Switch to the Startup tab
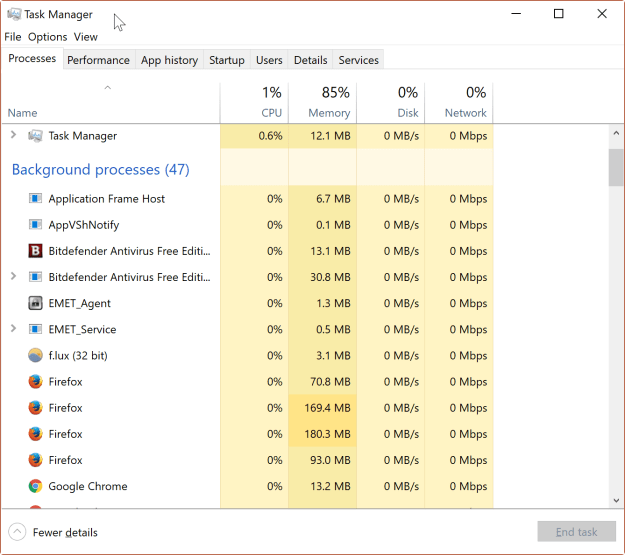Viewport: 625px width, 555px height. 227,60
